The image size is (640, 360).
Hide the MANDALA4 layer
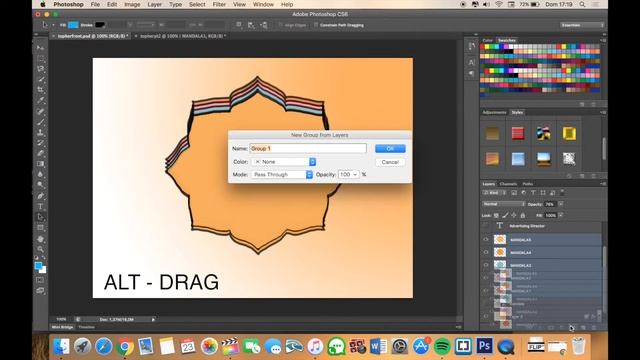(x=486, y=252)
